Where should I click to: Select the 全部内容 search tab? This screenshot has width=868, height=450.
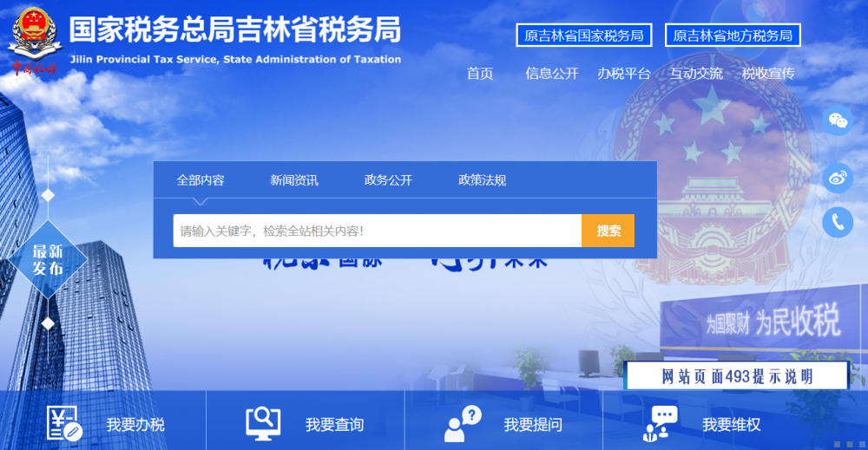pos(201,180)
